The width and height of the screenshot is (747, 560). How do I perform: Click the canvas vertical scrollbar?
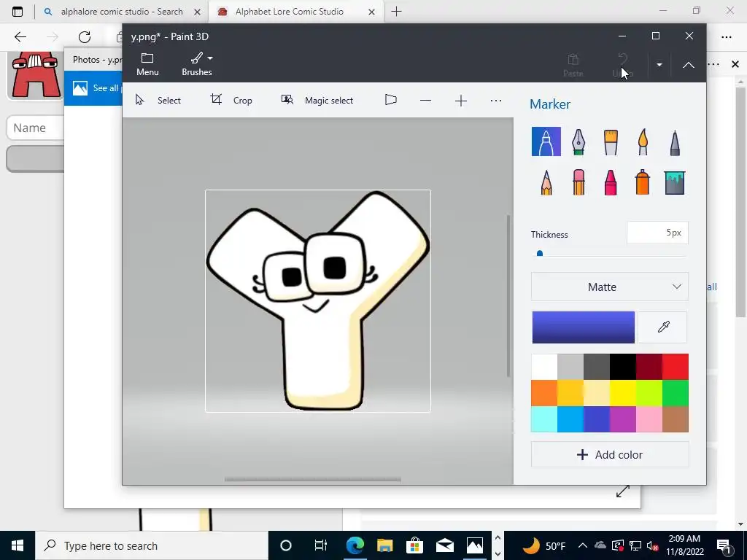(508, 295)
